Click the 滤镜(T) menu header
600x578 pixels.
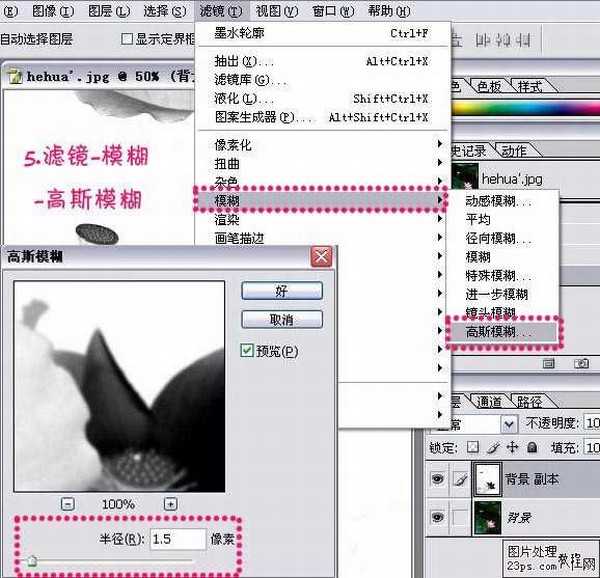[221, 11]
